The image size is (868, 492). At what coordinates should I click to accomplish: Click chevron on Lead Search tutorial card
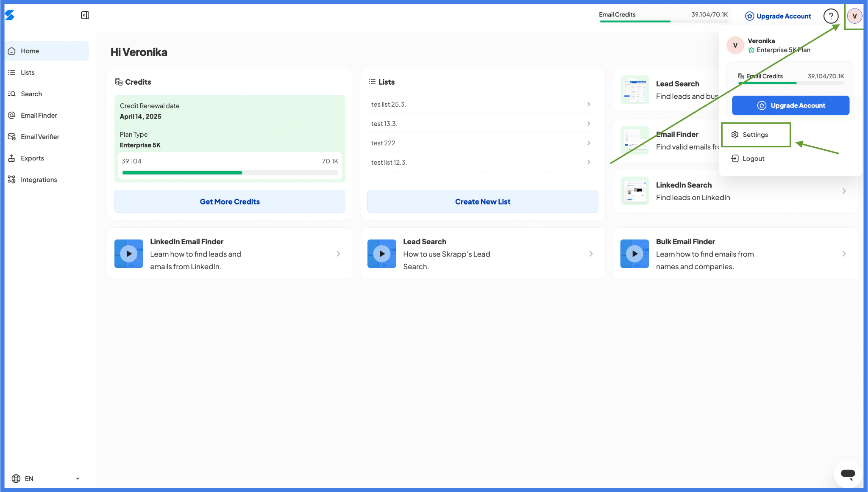(x=591, y=254)
